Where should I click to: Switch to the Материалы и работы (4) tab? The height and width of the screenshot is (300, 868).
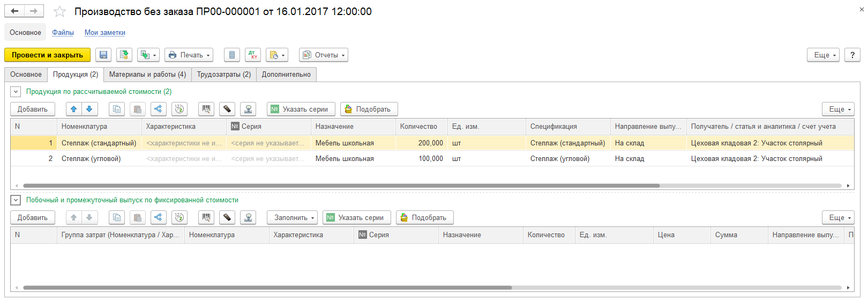(x=147, y=75)
